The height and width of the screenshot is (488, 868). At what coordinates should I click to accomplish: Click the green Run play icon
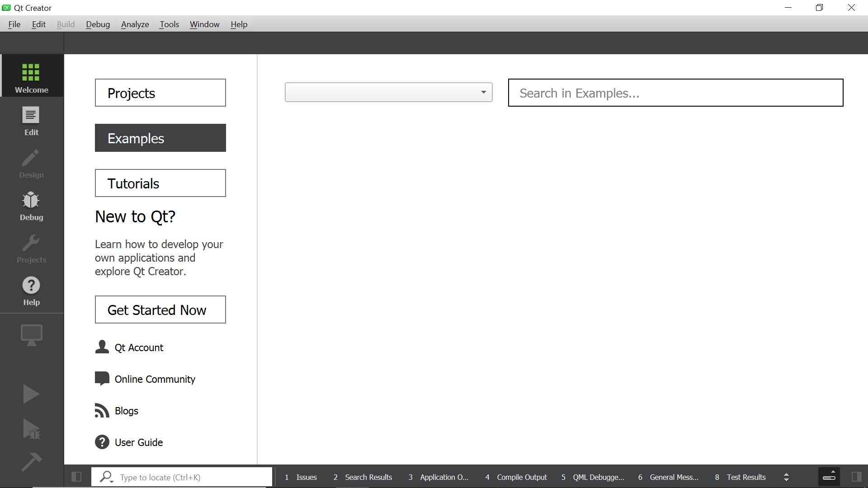31,394
